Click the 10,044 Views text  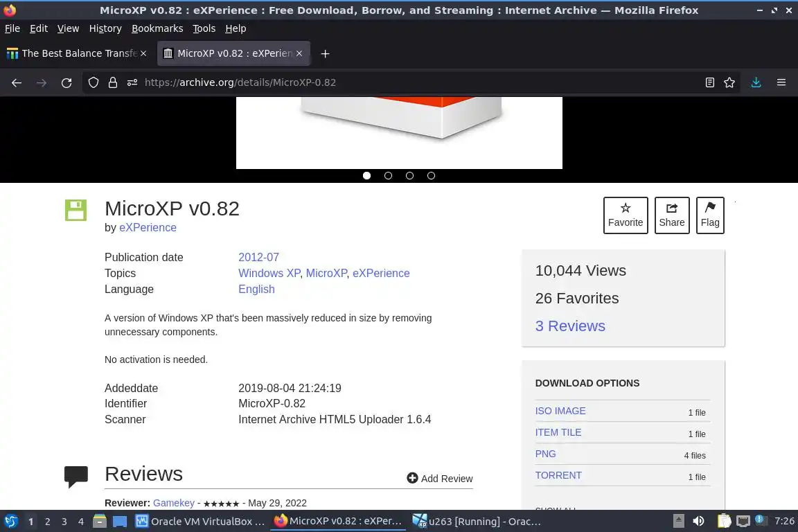(x=580, y=270)
